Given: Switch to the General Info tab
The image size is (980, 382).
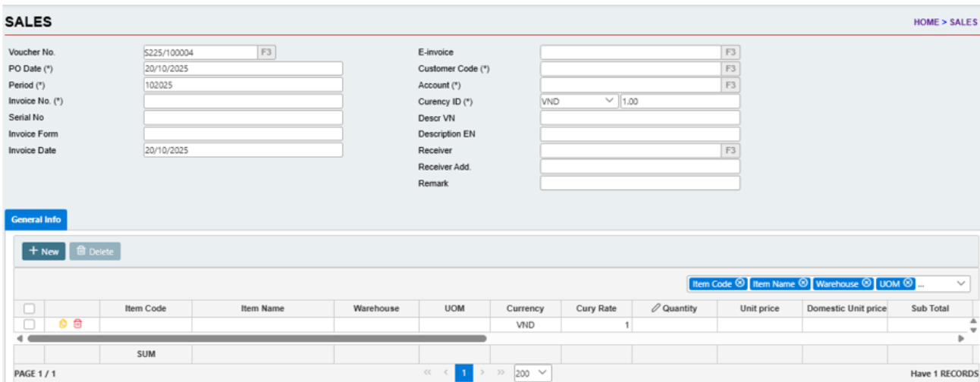Looking at the screenshot, I should point(36,220).
